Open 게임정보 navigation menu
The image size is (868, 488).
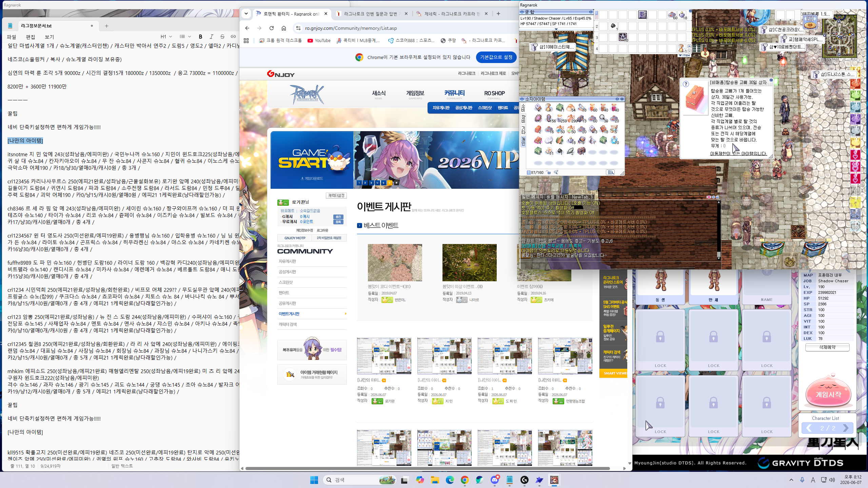pyautogui.click(x=415, y=93)
